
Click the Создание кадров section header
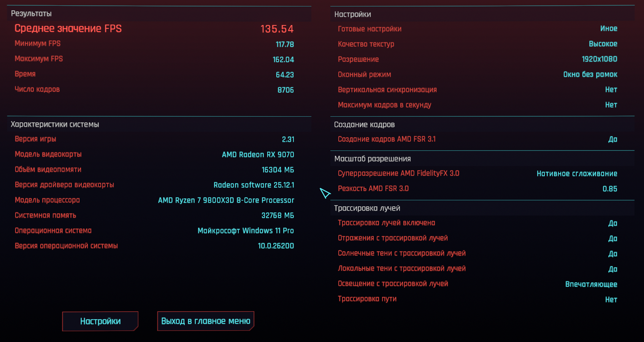pyautogui.click(x=364, y=125)
